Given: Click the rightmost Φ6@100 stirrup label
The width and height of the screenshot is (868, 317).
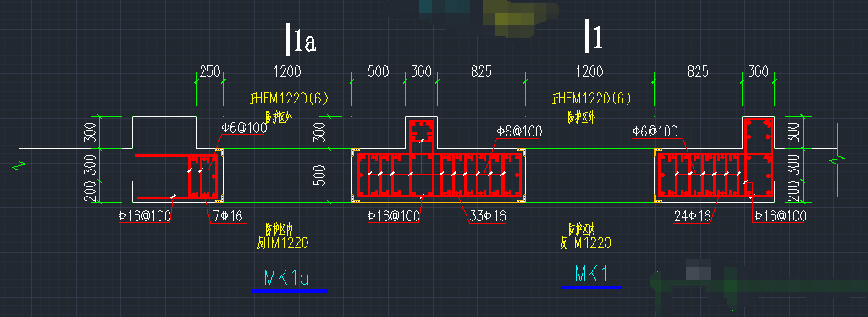Looking at the screenshot, I should 655,131.
